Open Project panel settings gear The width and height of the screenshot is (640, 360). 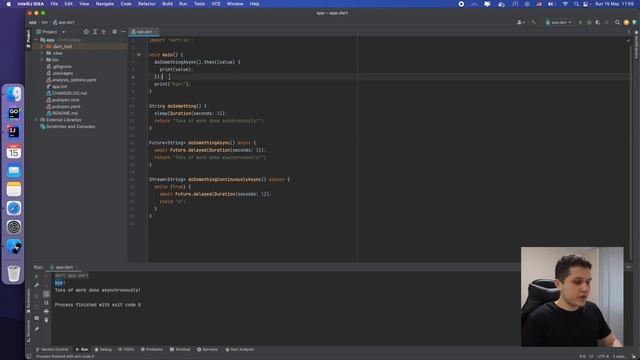pyautogui.click(x=114, y=31)
